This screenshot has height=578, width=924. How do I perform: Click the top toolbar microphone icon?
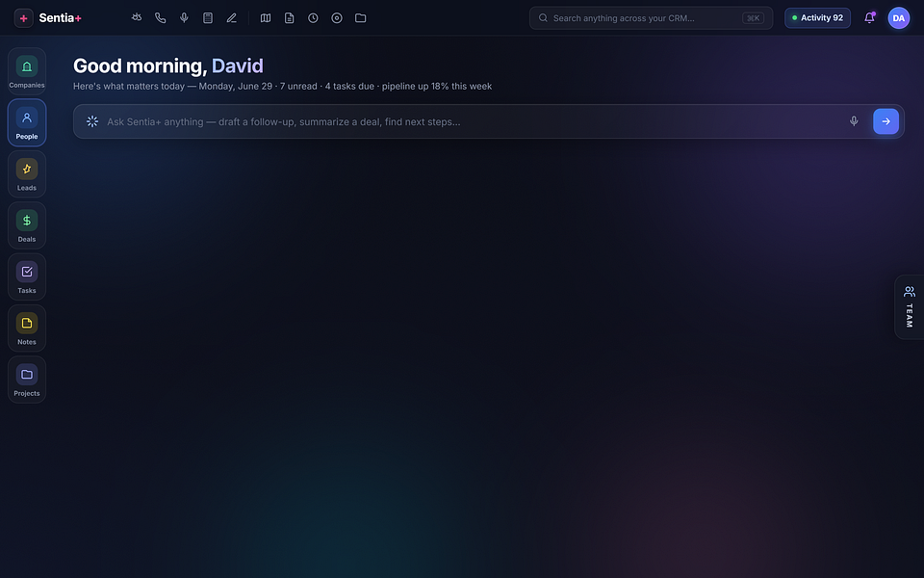point(184,17)
